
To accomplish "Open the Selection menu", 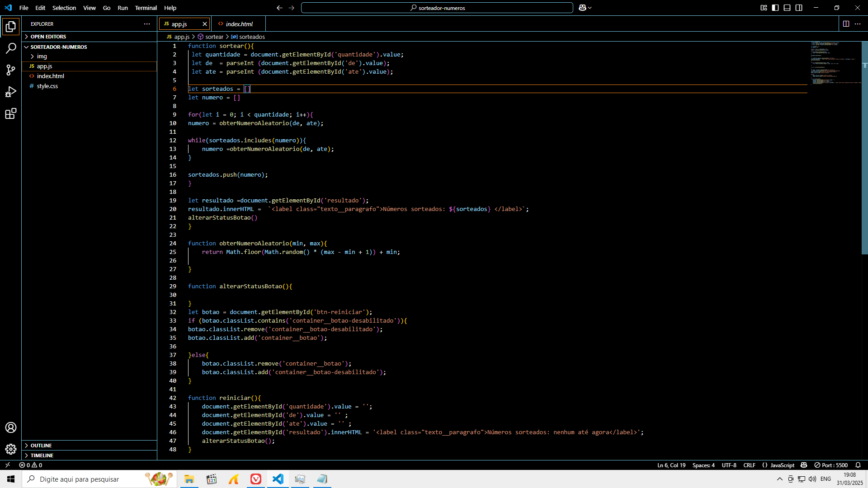I will point(64,8).
